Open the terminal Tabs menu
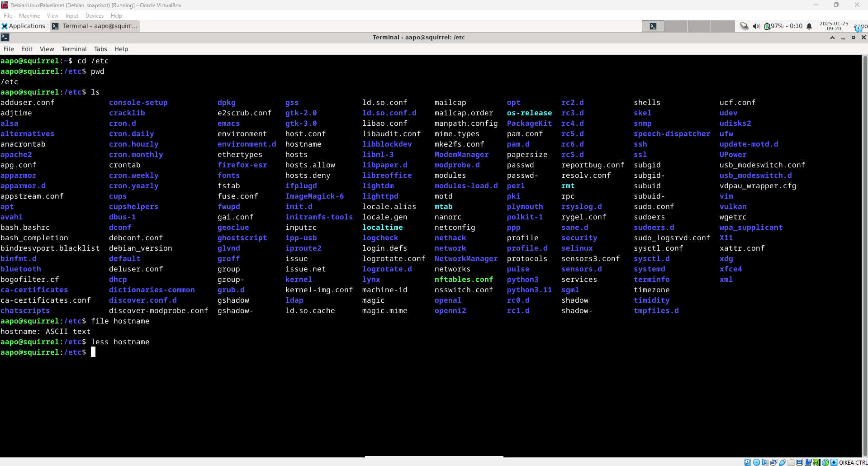This screenshot has height=466, width=868. pyautogui.click(x=100, y=49)
